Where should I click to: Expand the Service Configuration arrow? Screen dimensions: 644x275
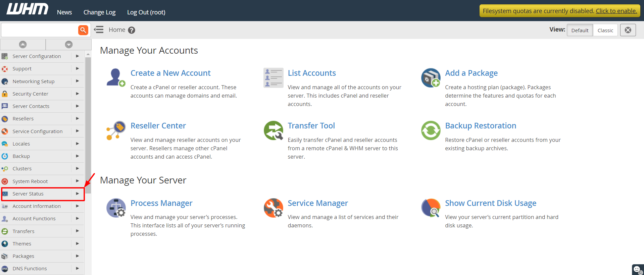click(78, 131)
